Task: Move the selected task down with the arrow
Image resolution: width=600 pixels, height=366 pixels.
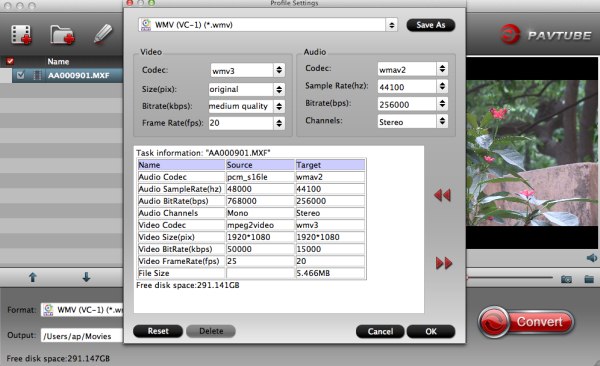Action: [x=86, y=277]
